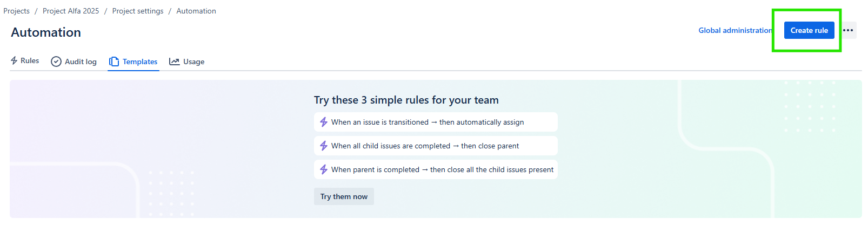Go to Project settings breadcrumb

tap(138, 11)
